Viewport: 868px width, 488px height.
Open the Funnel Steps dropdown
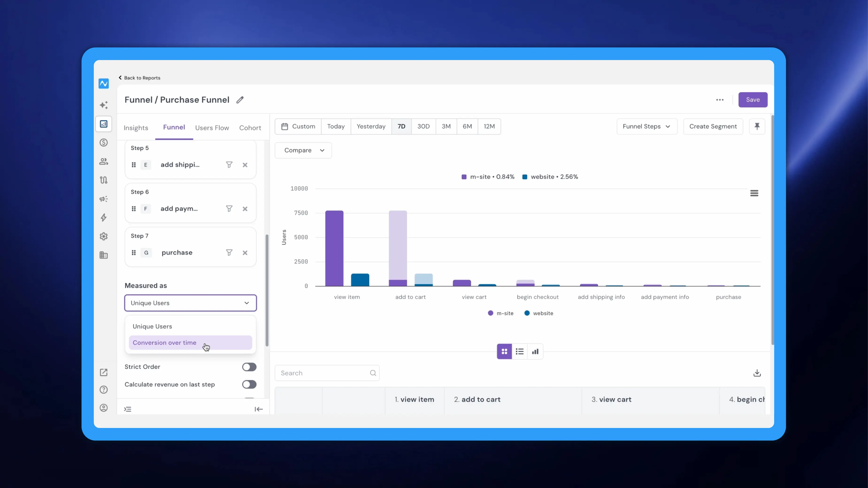click(x=647, y=126)
